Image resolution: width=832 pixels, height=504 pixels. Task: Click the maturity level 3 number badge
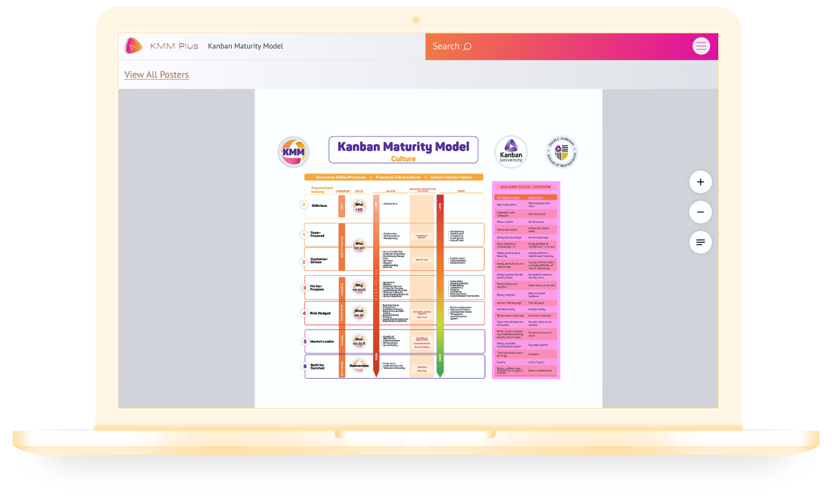click(x=304, y=287)
